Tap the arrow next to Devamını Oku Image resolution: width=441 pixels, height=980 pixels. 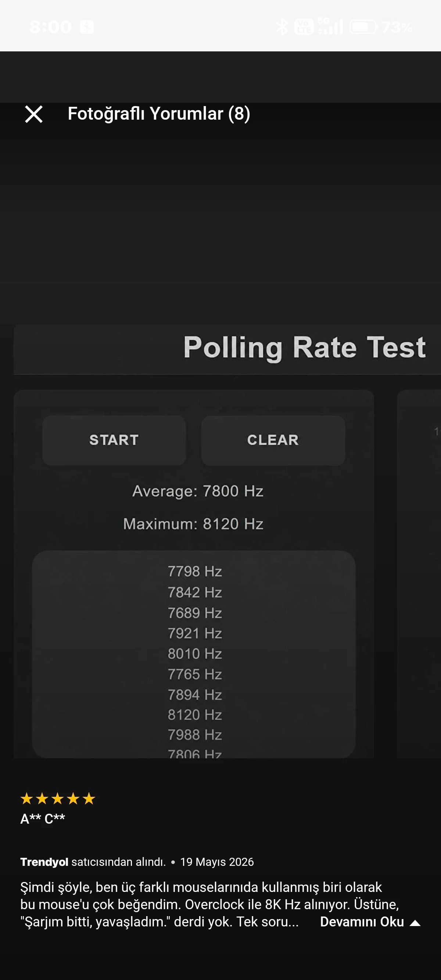click(x=415, y=923)
